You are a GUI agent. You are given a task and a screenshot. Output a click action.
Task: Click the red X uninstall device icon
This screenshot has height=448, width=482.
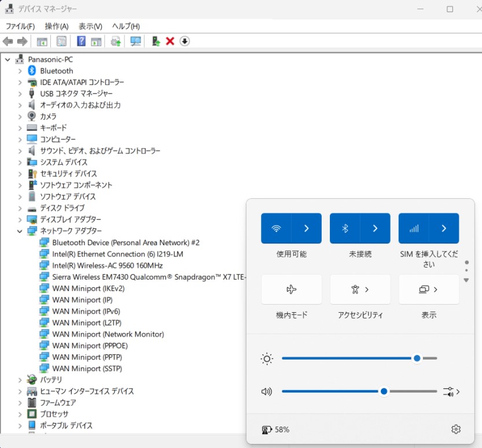coord(170,41)
